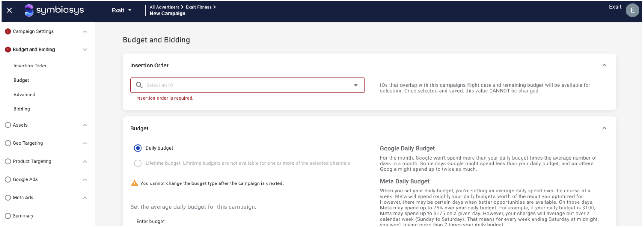Close the campaign editor with X icon
The height and width of the screenshot is (227, 644).
tap(9, 10)
